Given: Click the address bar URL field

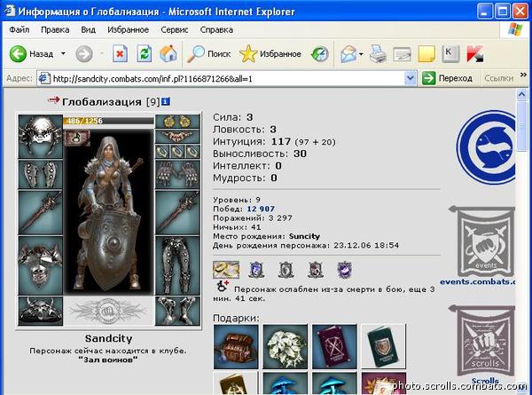Looking at the screenshot, I should pyautogui.click(x=221, y=79).
